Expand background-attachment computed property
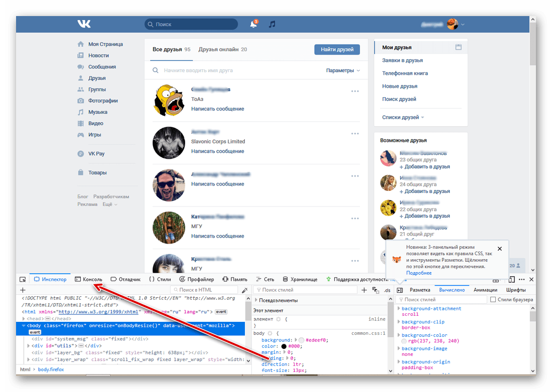552x392 pixels. click(x=399, y=308)
